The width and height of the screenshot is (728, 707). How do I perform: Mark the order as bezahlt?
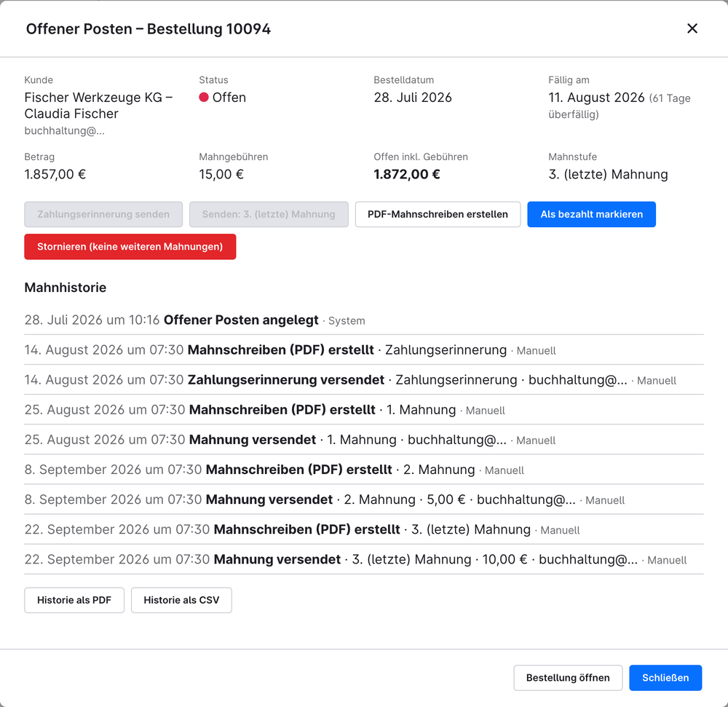coord(591,215)
